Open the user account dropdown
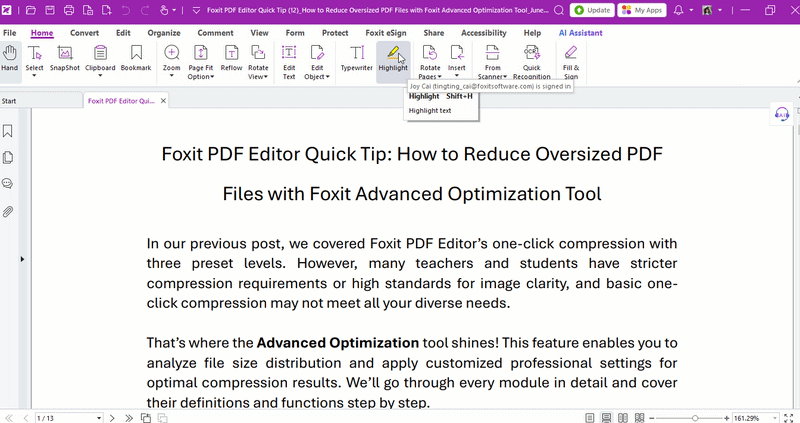Viewport: 800px width, 423px height. click(x=720, y=10)
